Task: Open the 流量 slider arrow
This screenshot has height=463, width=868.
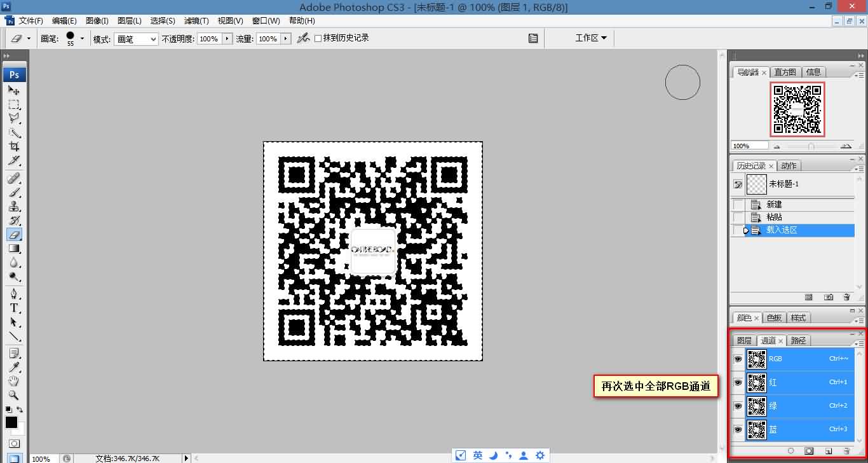Action: click(x=285, y=39)
